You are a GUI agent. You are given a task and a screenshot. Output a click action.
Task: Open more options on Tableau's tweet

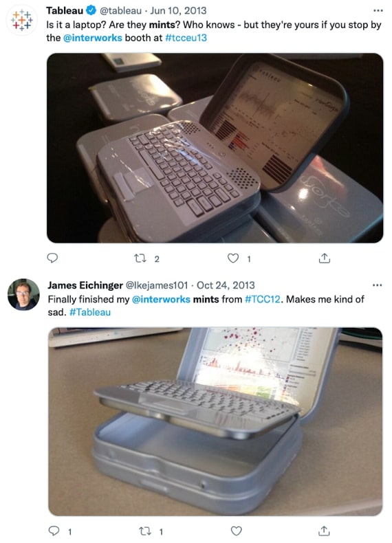tap(378, 10)
